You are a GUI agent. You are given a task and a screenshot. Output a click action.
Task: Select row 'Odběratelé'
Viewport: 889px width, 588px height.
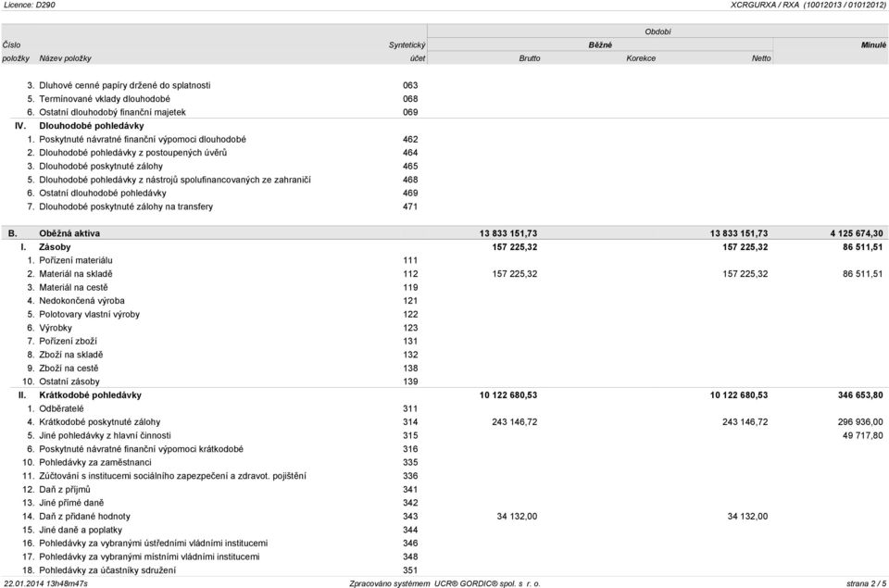point(444,408)
